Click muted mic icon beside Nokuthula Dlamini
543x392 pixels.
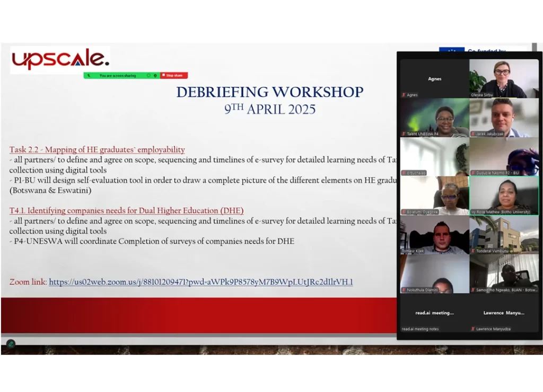(404, 290)
